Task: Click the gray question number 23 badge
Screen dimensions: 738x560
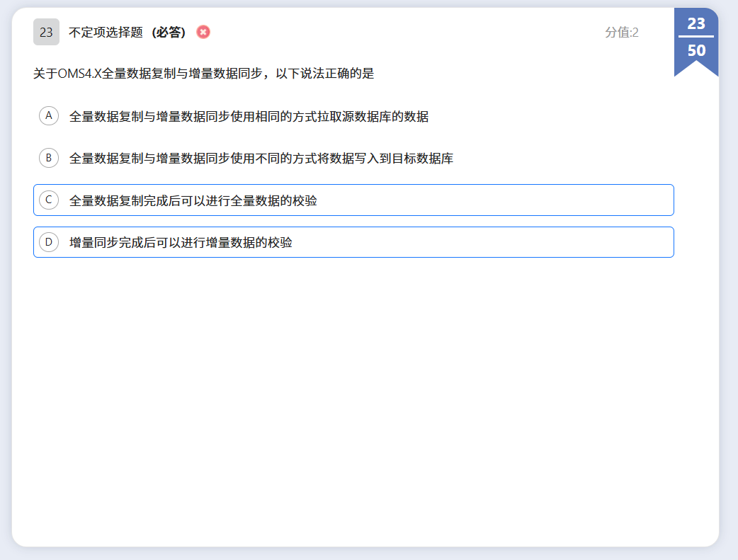Action: (x=46, y=32)
